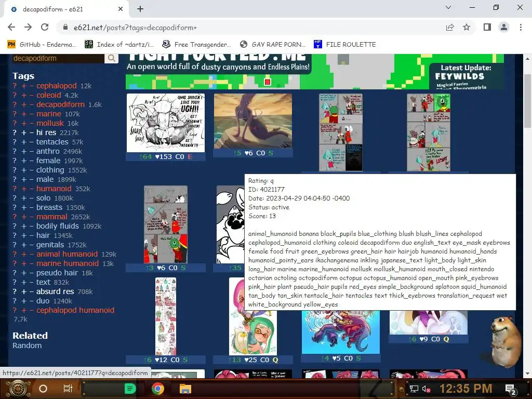Click the share page icon in the address bar
Viewport: 532px width, 399px height.
pos(450,28)
